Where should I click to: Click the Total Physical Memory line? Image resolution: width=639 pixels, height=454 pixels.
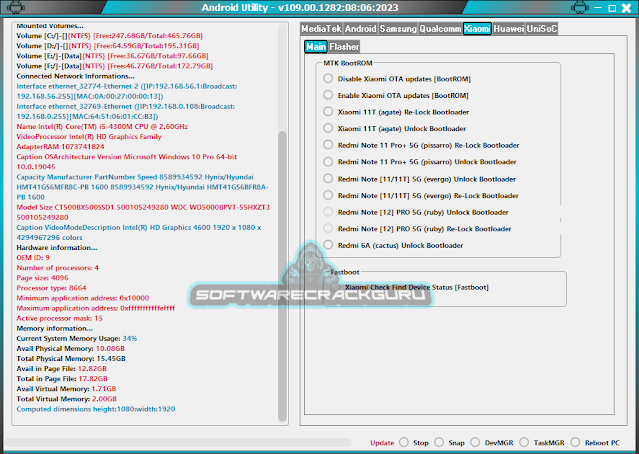[71, 359]
